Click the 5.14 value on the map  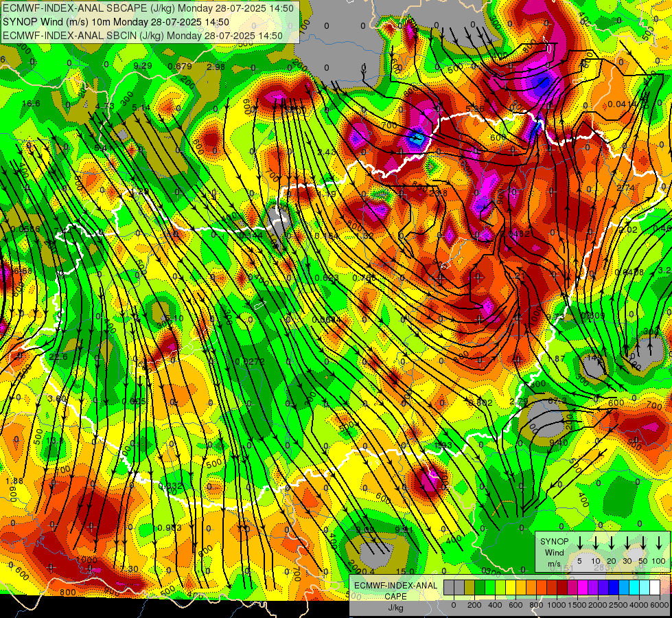pyautogui.click(x=141, y=107)
